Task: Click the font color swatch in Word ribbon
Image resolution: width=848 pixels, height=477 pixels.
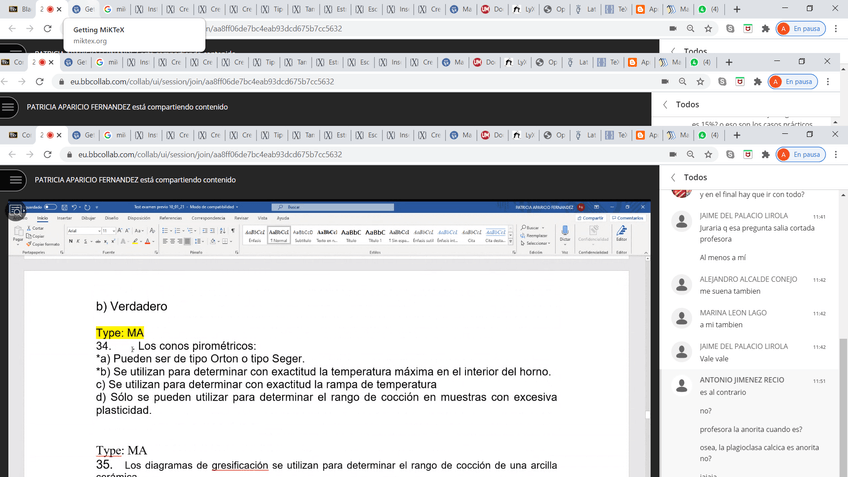Action: [x=147, y=241]
